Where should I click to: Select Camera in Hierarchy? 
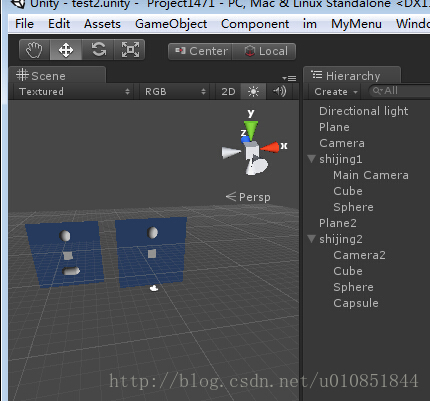click(x=342, y=143)
